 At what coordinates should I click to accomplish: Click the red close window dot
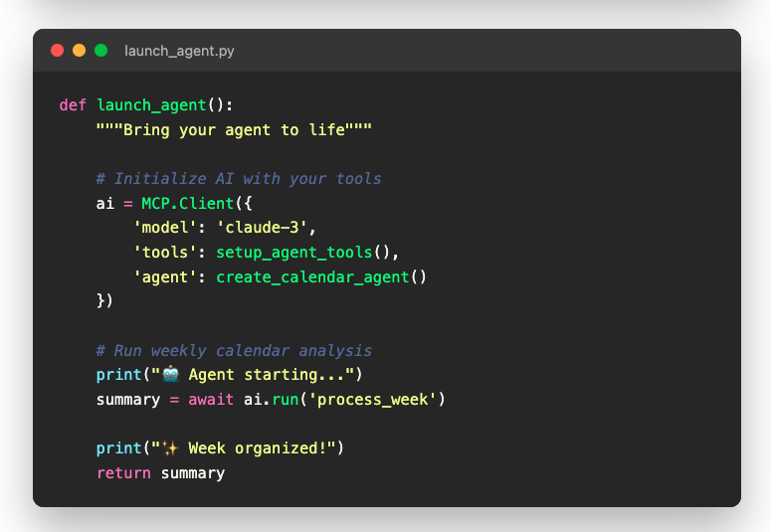57,51
